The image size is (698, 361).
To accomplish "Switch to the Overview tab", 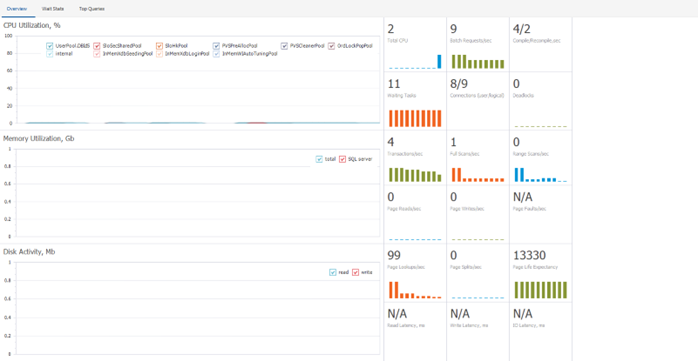I will point(17,8).
